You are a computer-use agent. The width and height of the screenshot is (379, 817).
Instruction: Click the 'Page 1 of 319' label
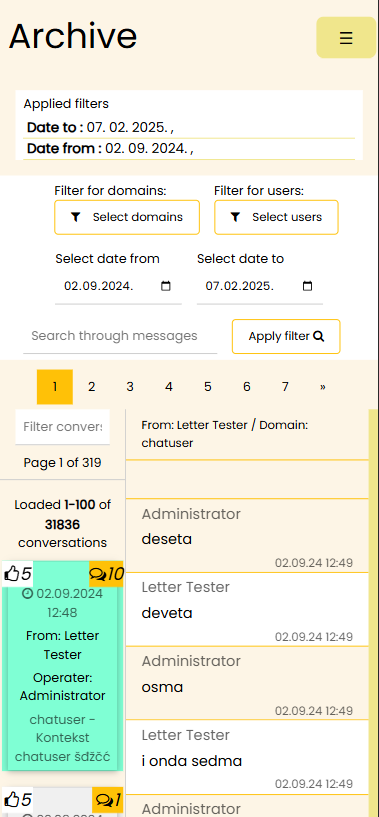[x=63, y=463]
